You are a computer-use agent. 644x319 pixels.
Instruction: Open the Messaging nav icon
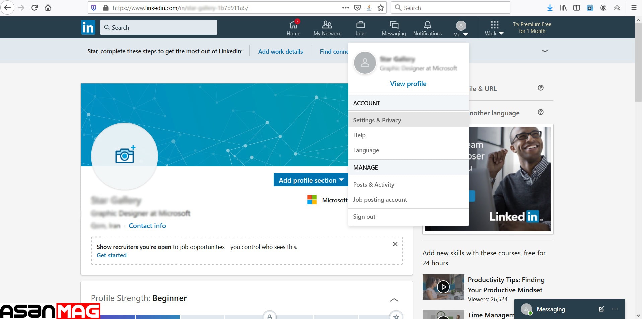[394, 27]
